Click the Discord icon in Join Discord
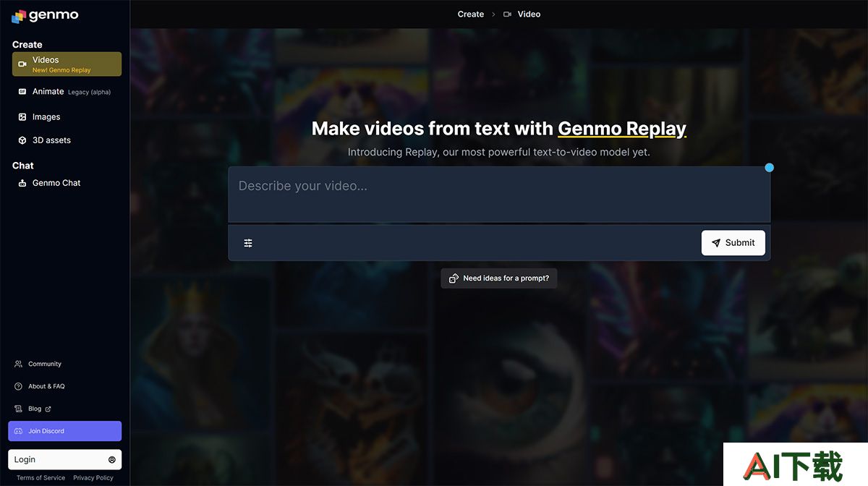 pyautogui.click(x=19, y=431)
